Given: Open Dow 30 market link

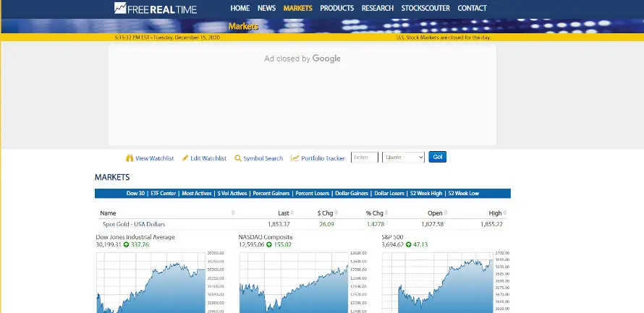Looking at the screenshot, I should pos(135,193).
